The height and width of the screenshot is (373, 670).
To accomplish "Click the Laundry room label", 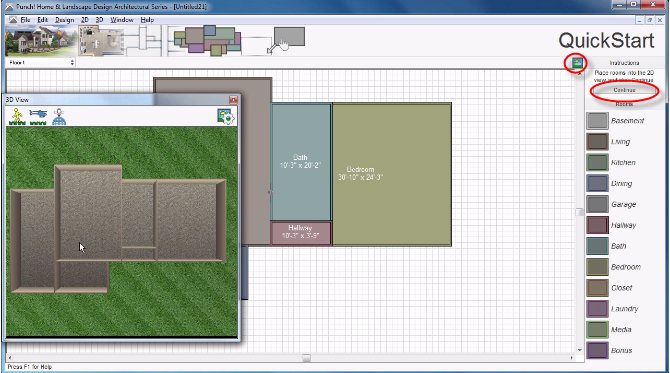I will point(624,309).
